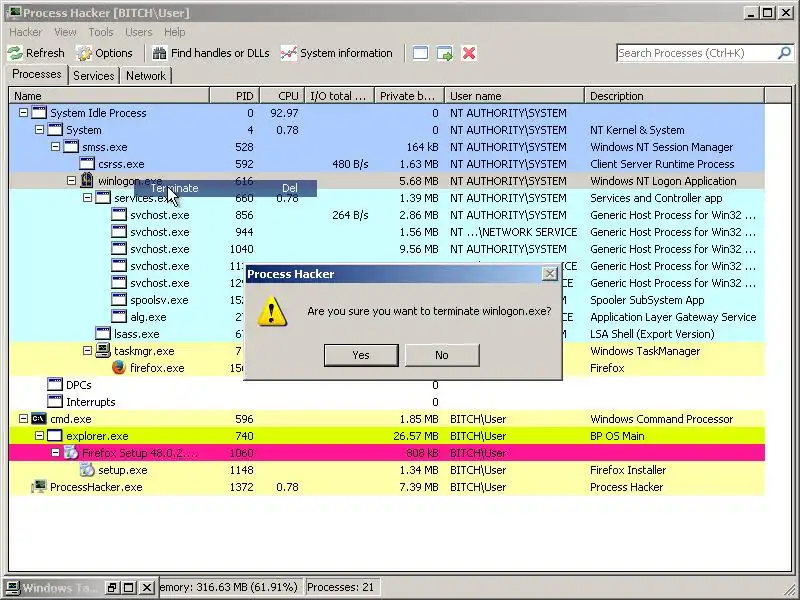Collapse the taskmgr.exe tree node

coord(87,351)
